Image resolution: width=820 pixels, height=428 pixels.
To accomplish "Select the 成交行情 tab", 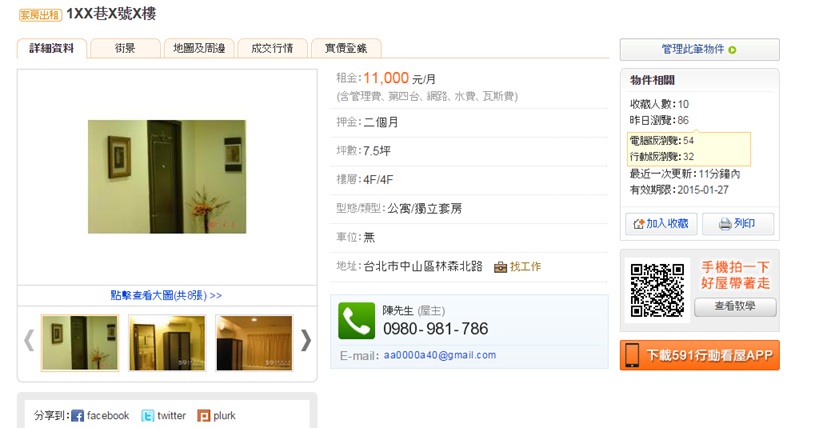I will [272, 48].
